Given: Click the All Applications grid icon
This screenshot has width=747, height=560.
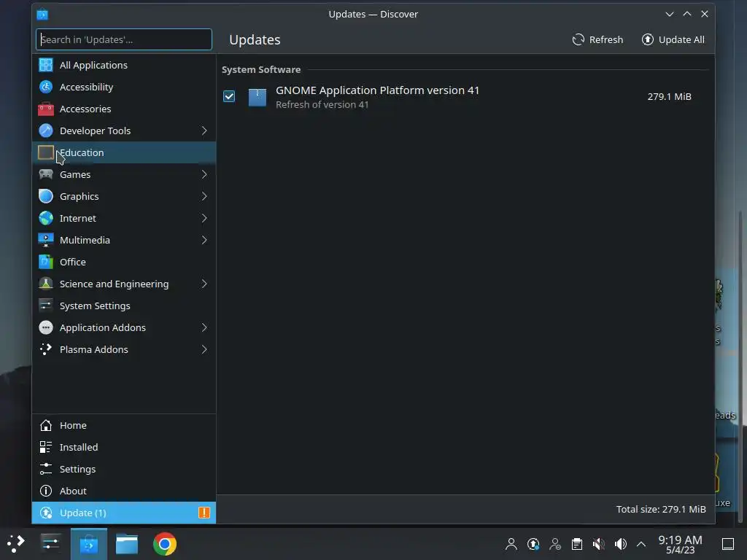Looking at the screenshot, I should coord(46,65).
